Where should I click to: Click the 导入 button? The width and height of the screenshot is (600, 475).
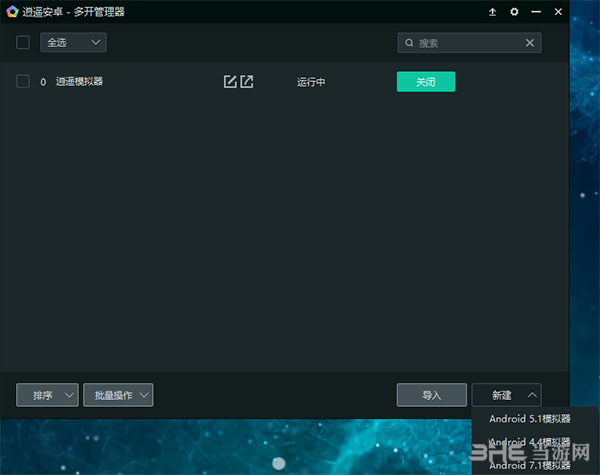(x=432, y=395)
